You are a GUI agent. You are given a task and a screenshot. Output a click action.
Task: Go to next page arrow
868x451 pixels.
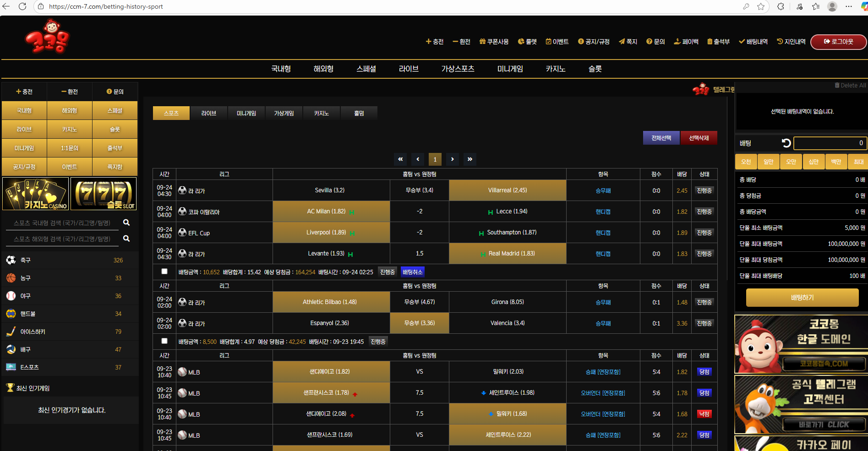coord(453,159)
